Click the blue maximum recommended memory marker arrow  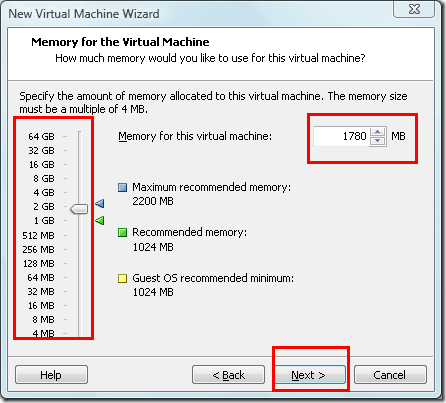click(100, 203)
